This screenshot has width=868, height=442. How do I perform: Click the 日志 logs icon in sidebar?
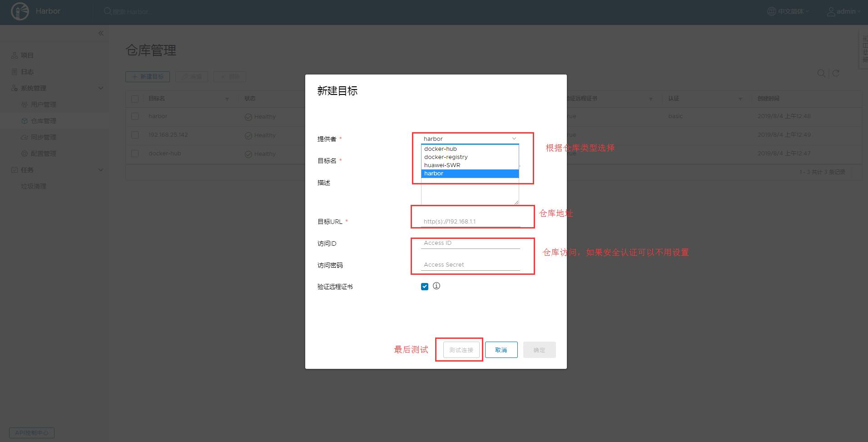15,72
